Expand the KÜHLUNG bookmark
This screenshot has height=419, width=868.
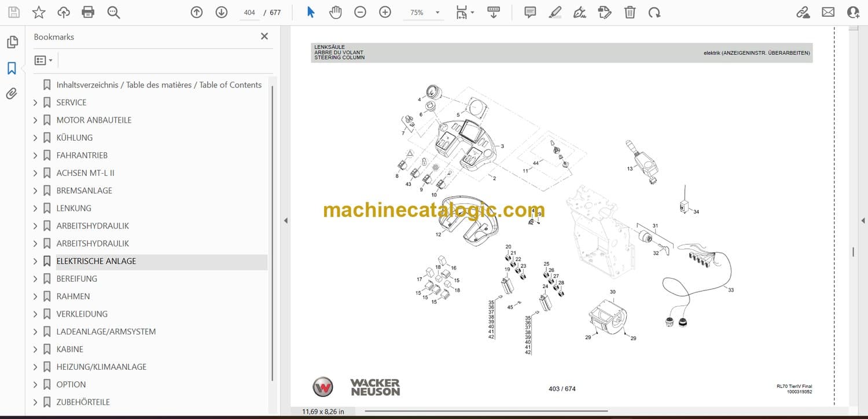pos(35,138)
